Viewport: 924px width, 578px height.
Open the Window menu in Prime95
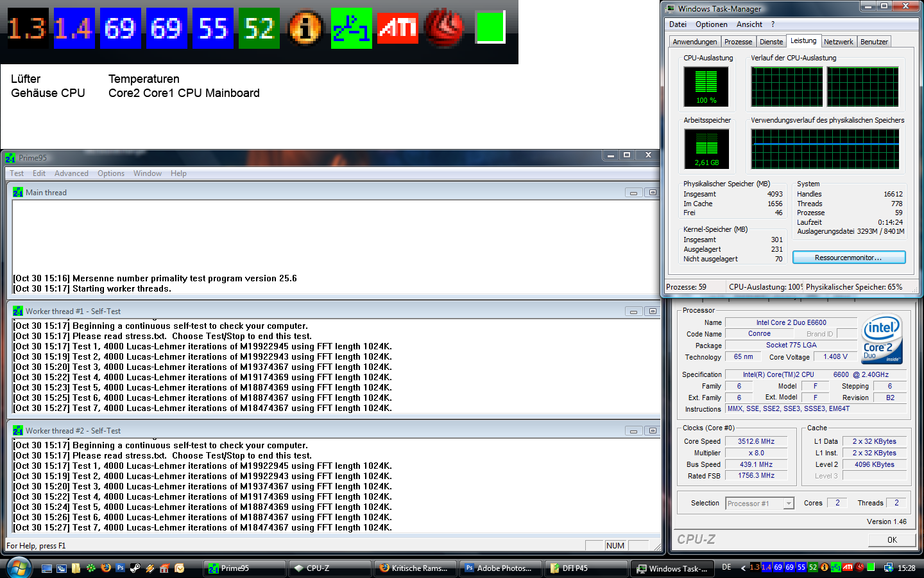coord(148,173)
